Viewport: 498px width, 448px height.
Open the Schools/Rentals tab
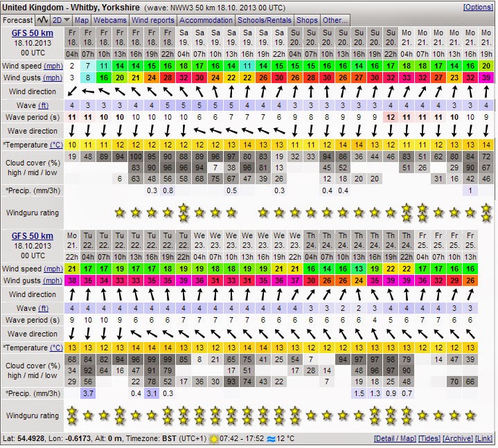(265, 20)
